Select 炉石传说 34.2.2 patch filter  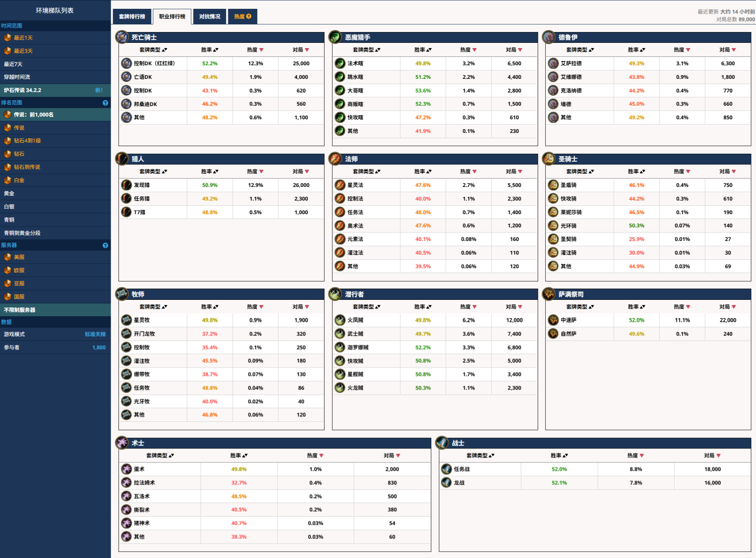[x=23, y=90]
